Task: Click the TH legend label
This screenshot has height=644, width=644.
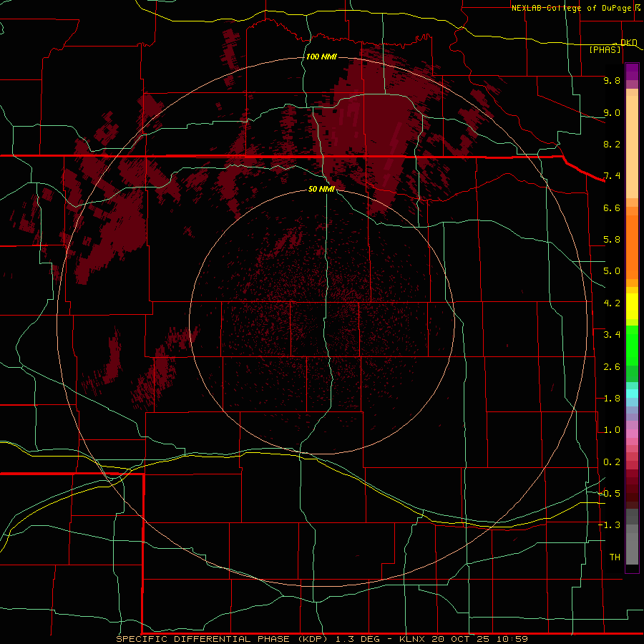Action: [x=615, y=557]
